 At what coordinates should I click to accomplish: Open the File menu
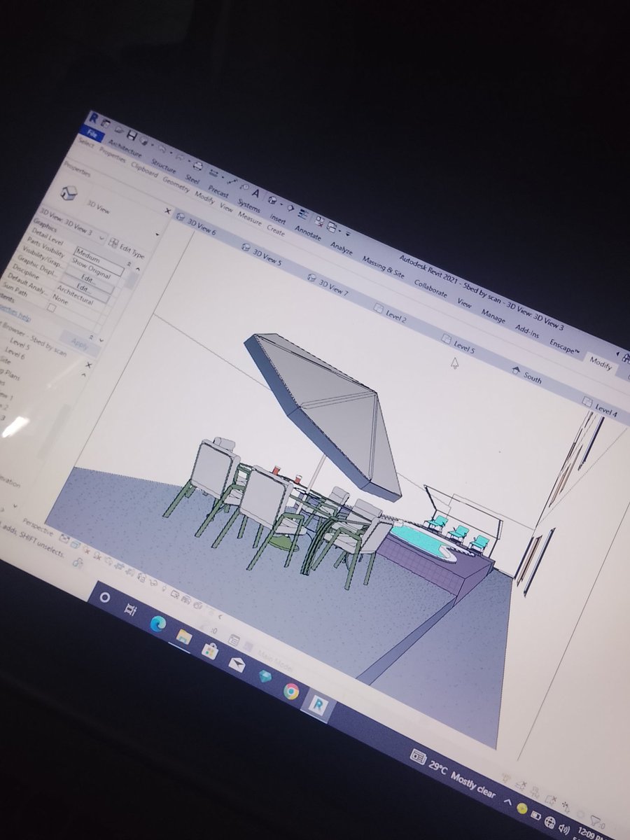coord(92,134)
